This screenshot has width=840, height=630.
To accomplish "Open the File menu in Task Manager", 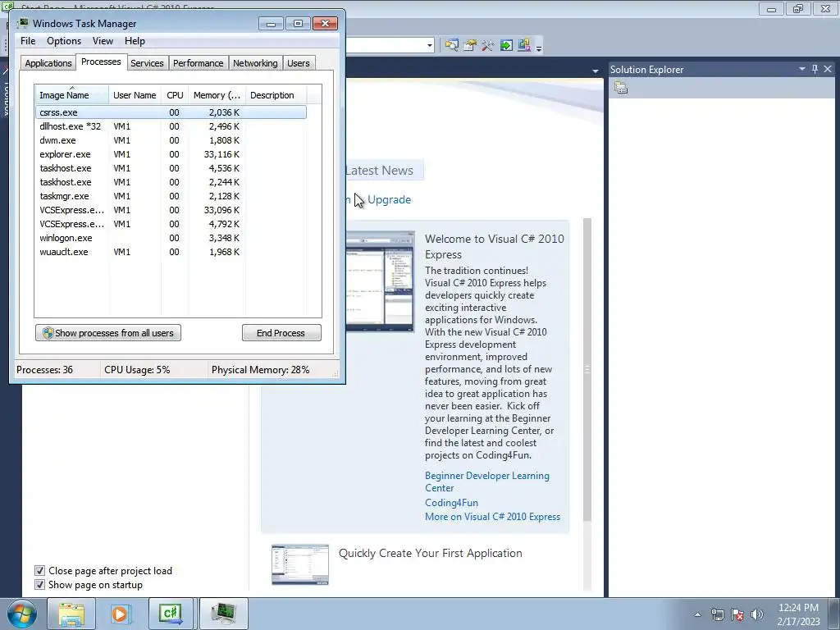I will (28, 41).
